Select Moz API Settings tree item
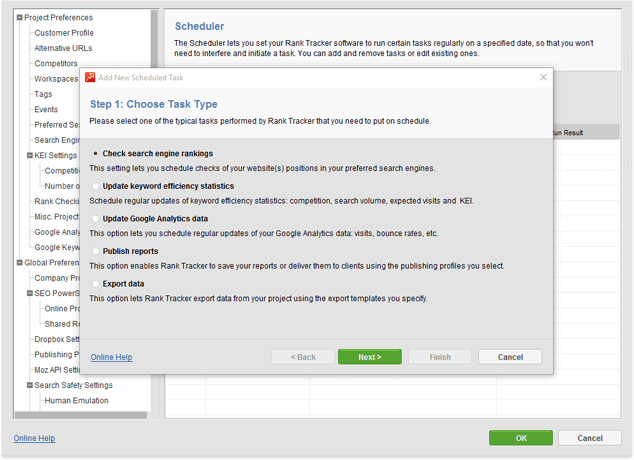 click(x=57, y=370)
